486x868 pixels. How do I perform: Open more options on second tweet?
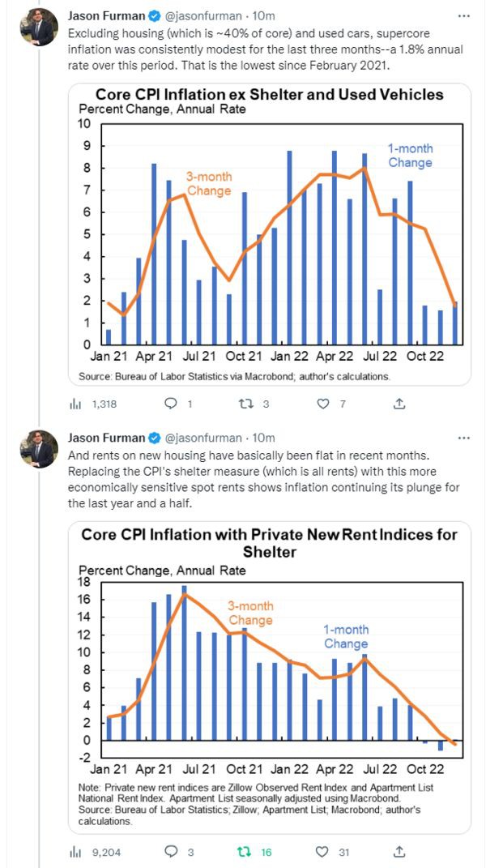click(463, 438)
